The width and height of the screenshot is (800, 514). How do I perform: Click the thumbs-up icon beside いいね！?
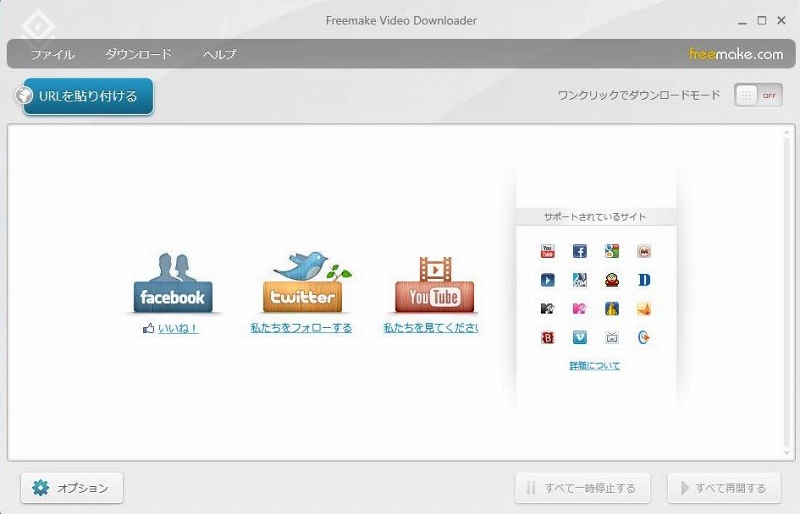point(148,328)
